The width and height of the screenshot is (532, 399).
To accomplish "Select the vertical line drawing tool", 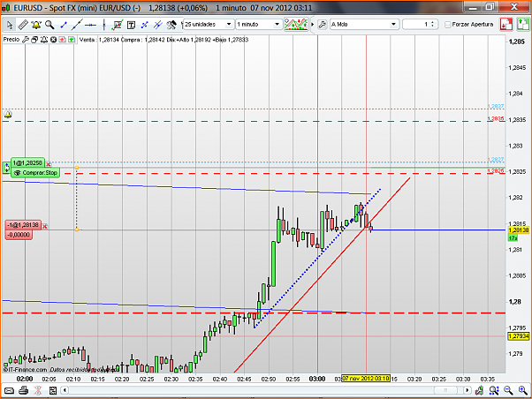I will [103, 25].
